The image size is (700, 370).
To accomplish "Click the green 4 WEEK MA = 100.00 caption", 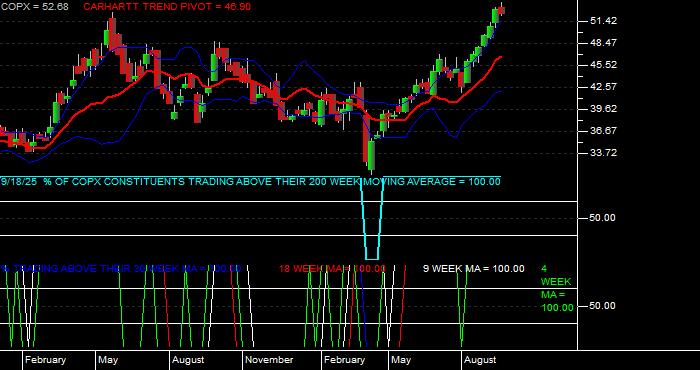I will pyautogui.click(x=557, y=288).
